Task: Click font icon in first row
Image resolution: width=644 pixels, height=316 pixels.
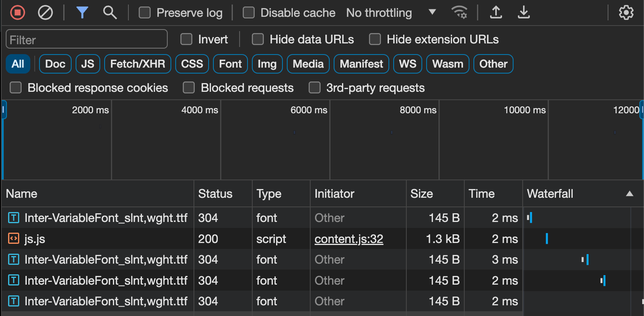Action: (14, 218)
